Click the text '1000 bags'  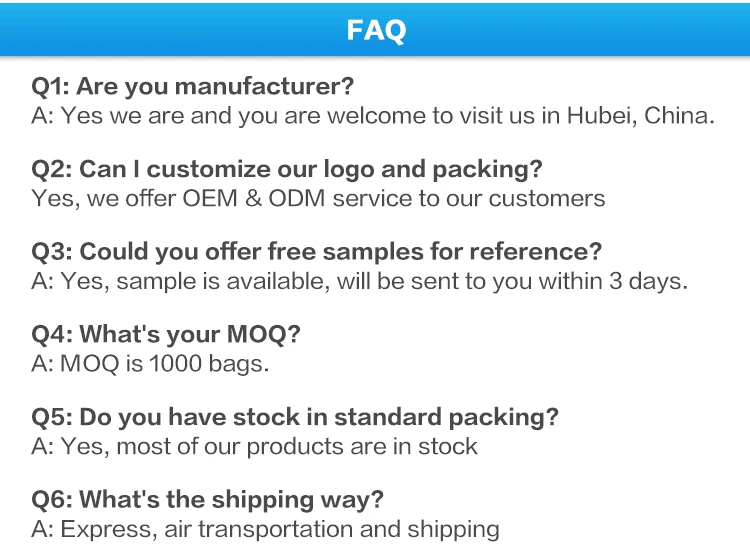209,364
